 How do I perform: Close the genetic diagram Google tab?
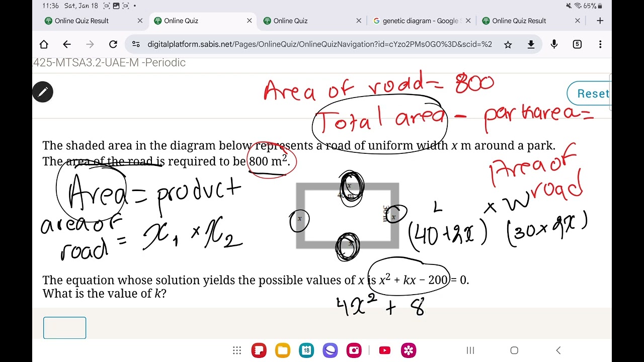468,21
